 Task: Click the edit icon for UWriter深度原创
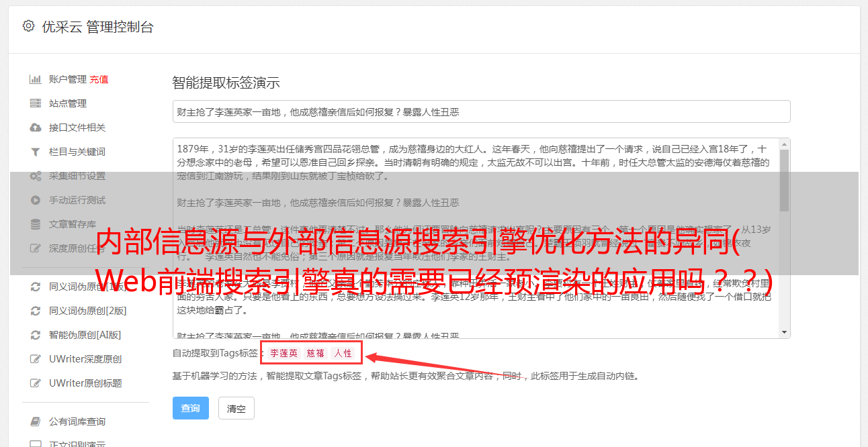tap(36, 359)
